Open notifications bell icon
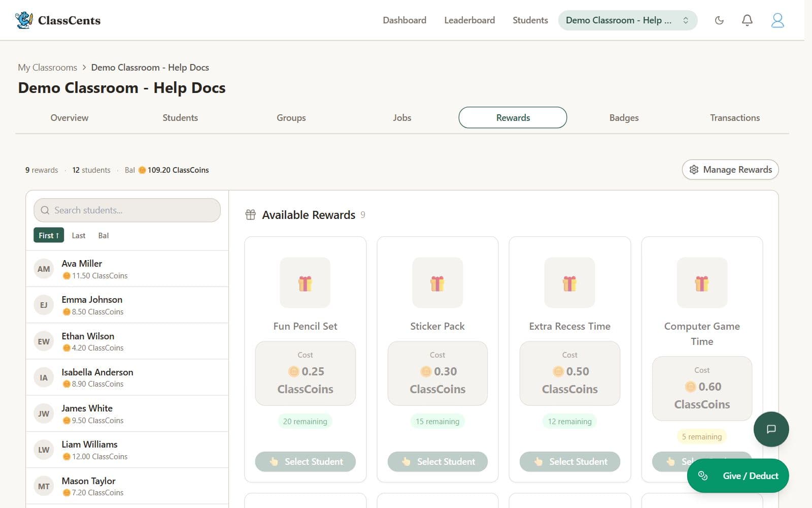This screenshot has height=508, width=812. pyautogui.click(x=747, y=20)
